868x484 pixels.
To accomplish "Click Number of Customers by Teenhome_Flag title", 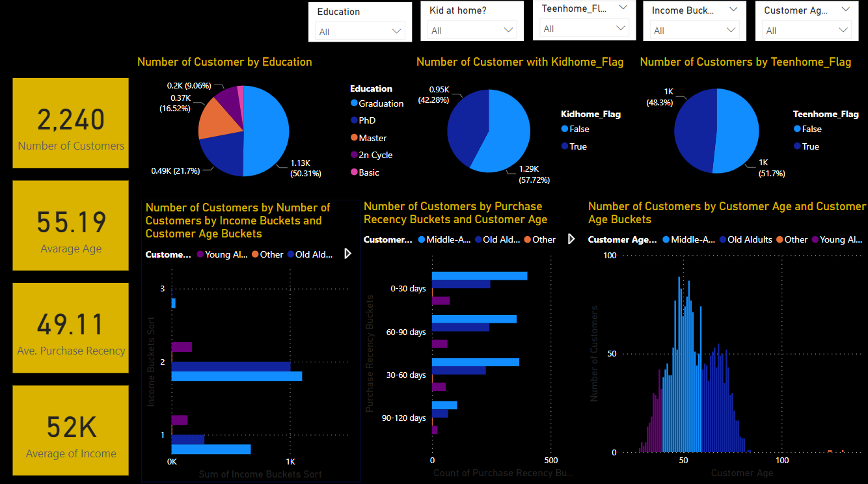I will 746,62.
